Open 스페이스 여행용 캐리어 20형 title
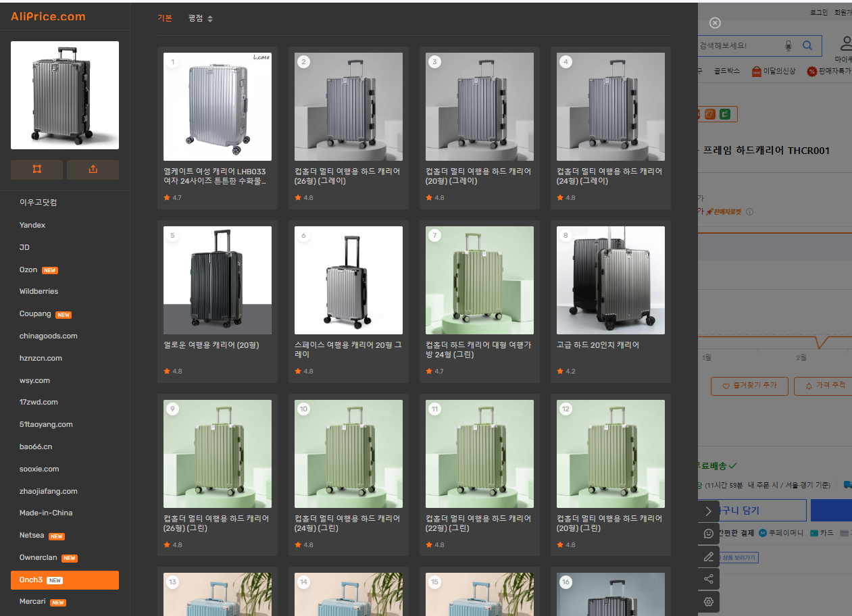Viewport: 852px width, 616px height. tap(348, 349)
